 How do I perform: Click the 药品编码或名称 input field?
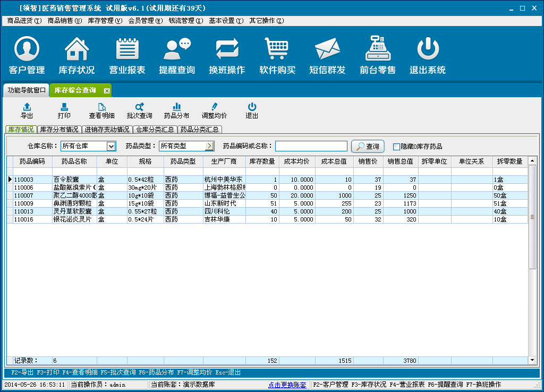click(x=311, y=147)
